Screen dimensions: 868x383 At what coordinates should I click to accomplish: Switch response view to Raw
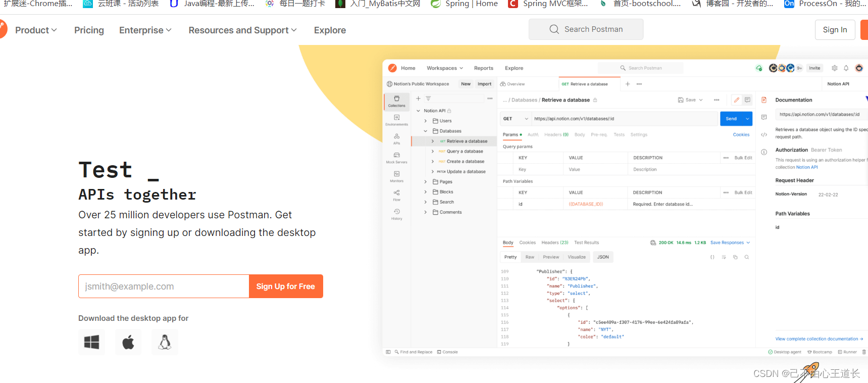[x=530, y=257]
